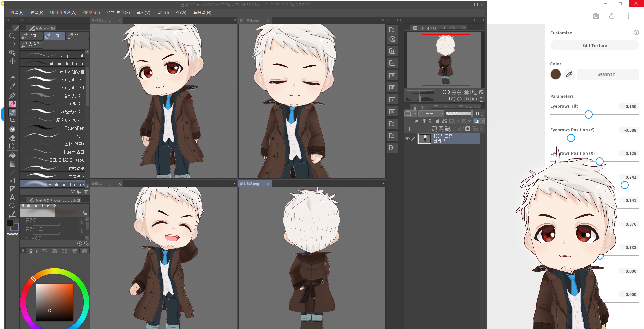Select the Airbrush tool
This screenshot has width=644, height=329.
[12, 121]
